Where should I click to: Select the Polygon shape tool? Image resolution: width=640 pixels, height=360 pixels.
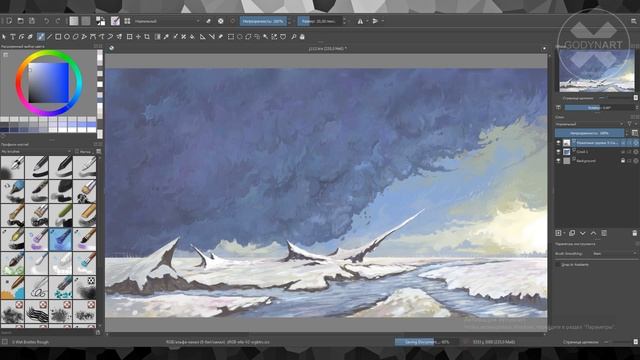point(76,37)
